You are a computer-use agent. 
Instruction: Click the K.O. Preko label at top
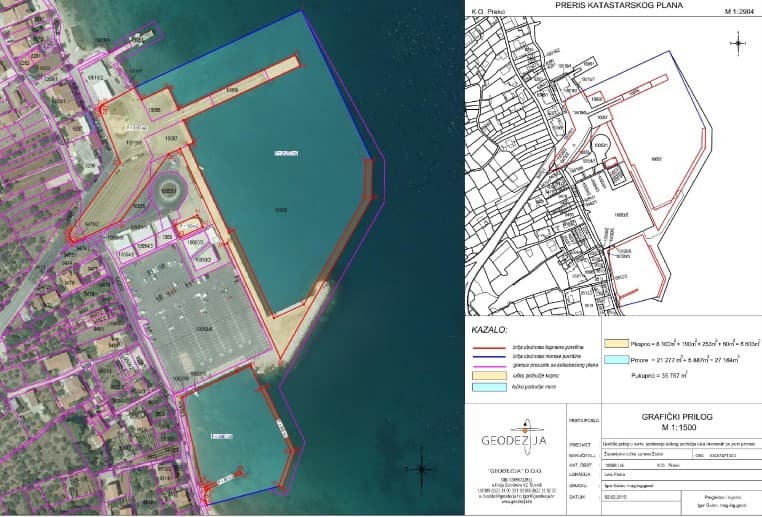pos(488,11)
